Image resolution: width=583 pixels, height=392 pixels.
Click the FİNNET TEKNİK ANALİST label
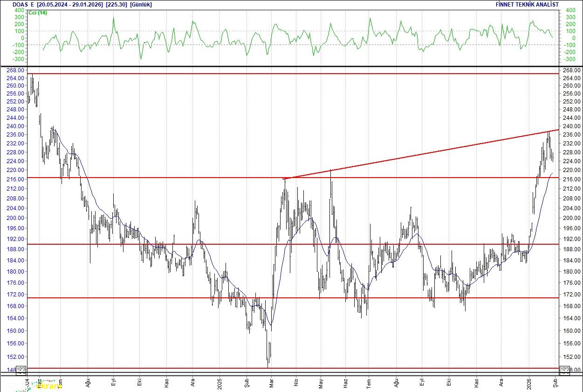(527, 5)
